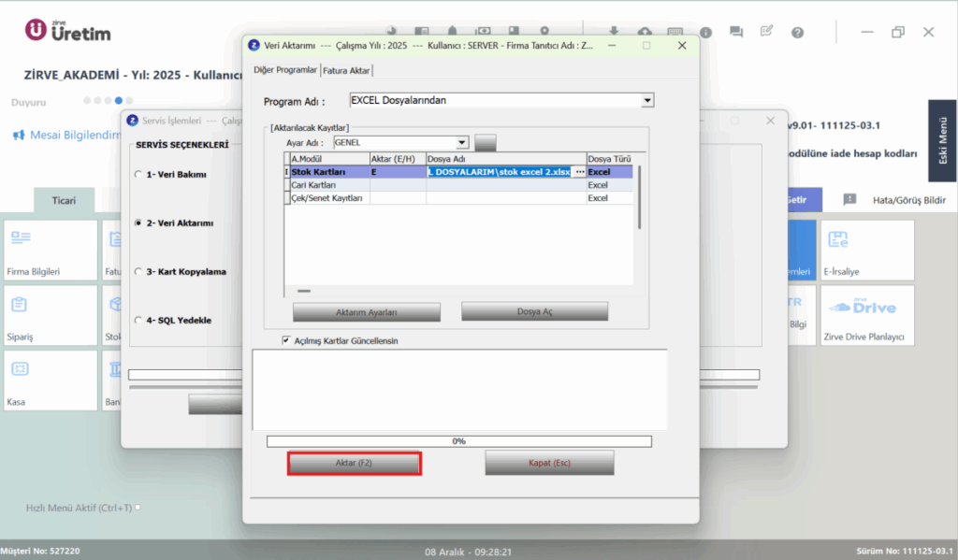Click Excel type cell in Çek/Senet Kayıtları row
This screenshot has height=560, width=958.
pyautogui.click(x=610, y=198)
